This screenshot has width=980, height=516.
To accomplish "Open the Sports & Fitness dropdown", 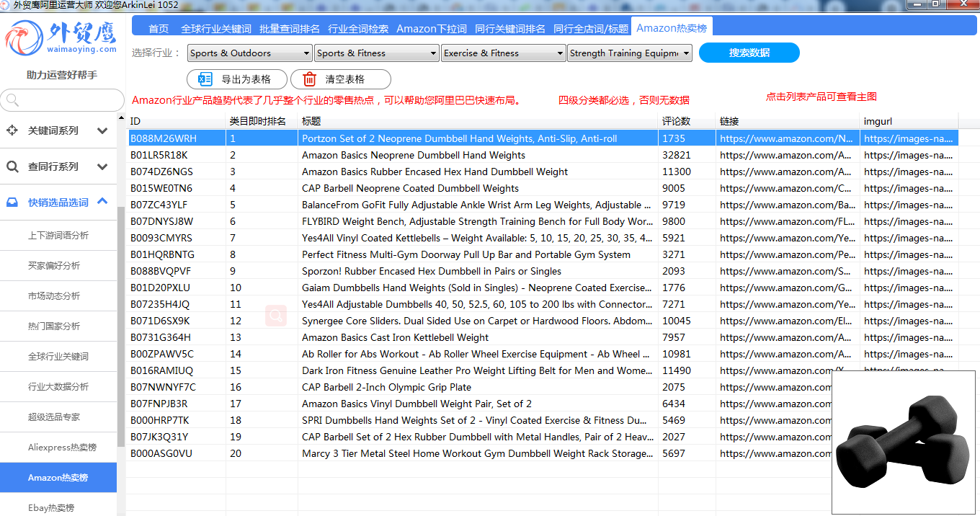I will 377,53.
